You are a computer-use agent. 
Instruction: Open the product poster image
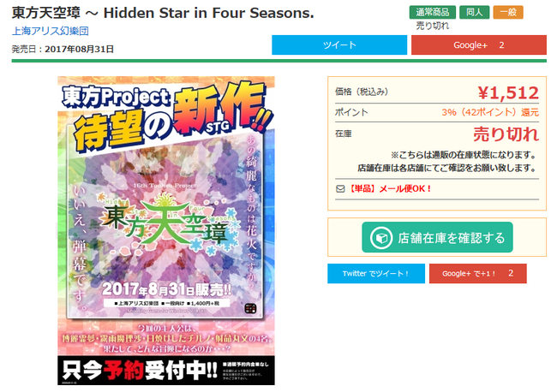(x=166, y=230)
